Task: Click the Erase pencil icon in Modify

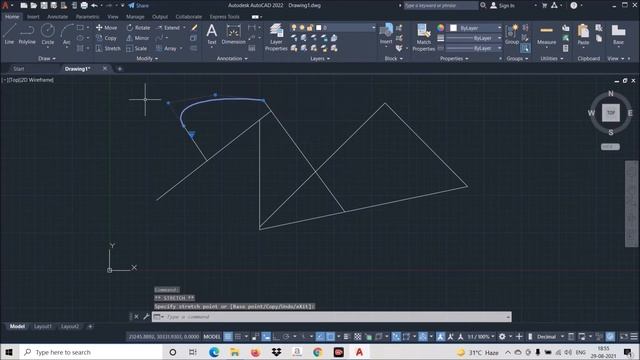Action: pyautogui.click(x=194, y=28)
